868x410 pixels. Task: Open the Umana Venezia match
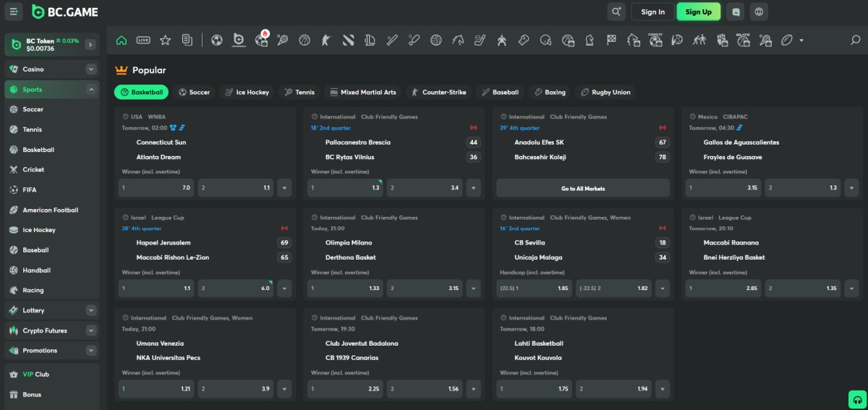click(x=160, y=343)
